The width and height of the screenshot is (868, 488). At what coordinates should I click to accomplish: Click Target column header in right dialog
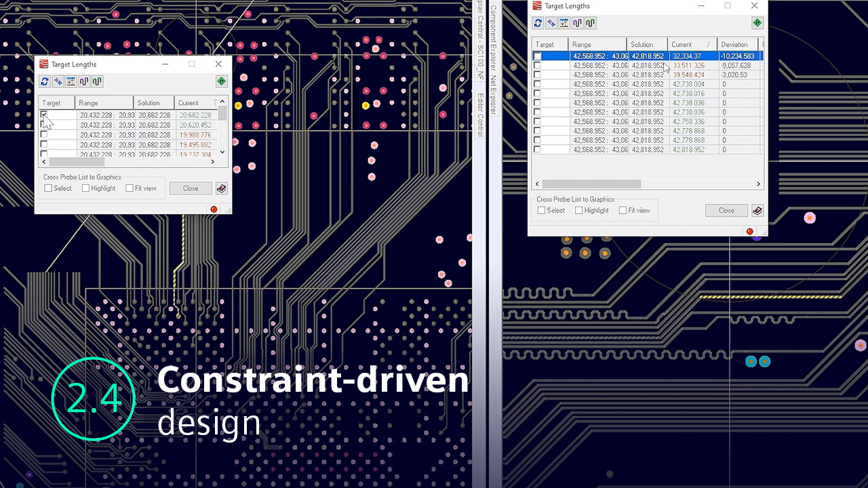tap(551, 45)
